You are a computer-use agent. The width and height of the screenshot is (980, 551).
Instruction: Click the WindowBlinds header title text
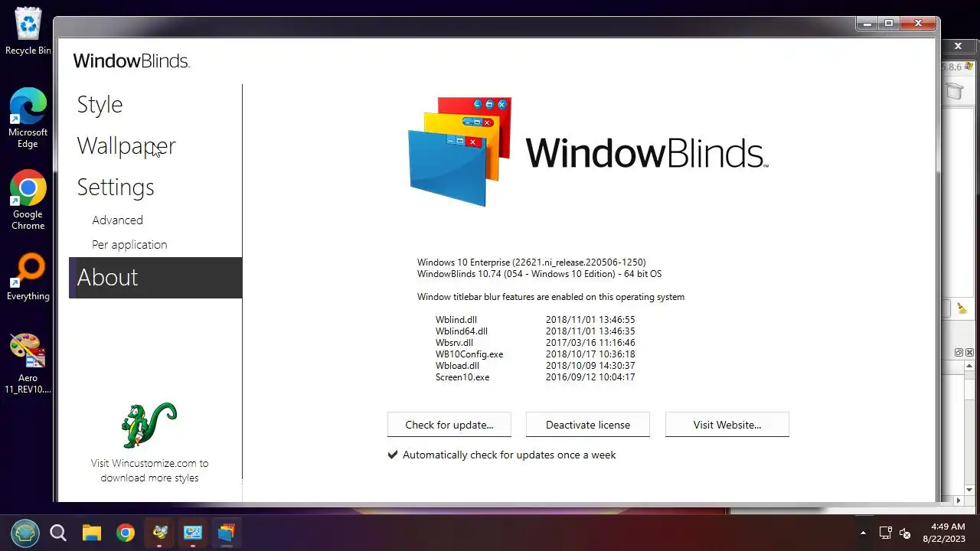click(131, 61)
